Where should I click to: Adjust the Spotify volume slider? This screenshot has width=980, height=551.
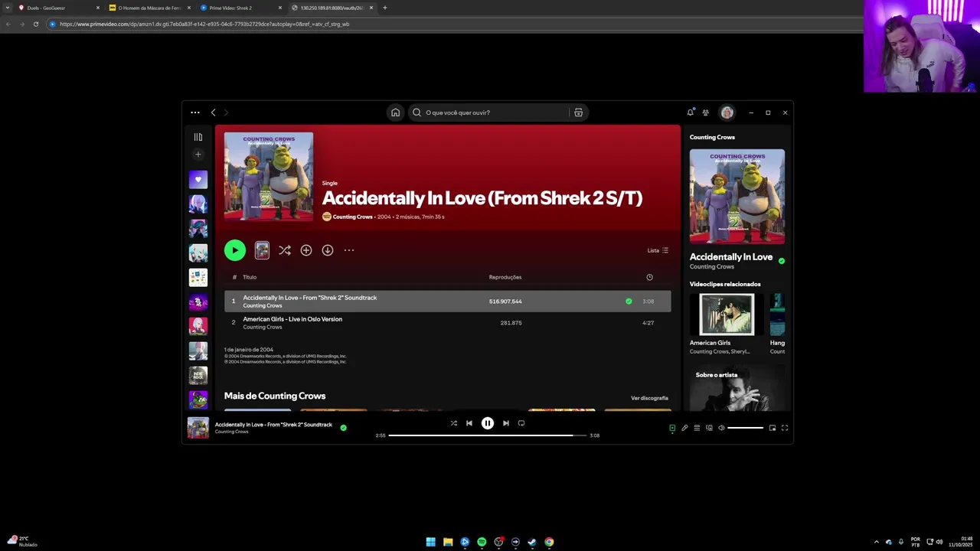[x=745, y=428]
